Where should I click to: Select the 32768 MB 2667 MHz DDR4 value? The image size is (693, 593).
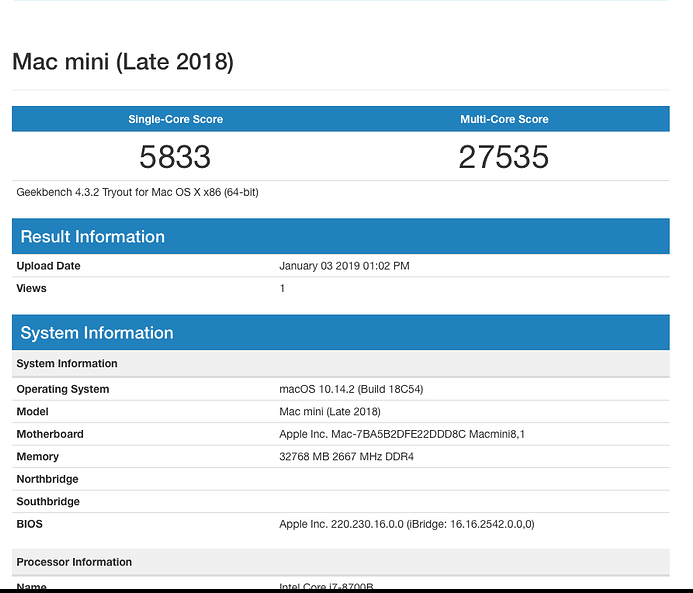pyautogui.click(x=346, y=457)
